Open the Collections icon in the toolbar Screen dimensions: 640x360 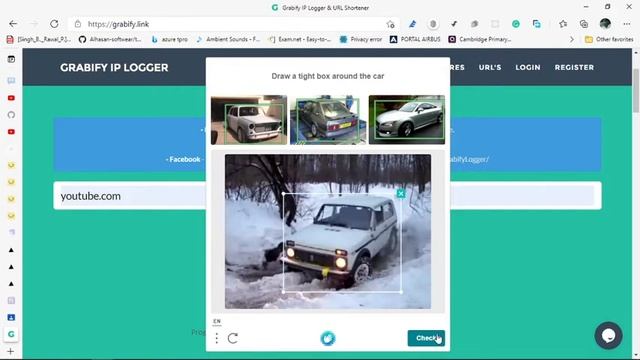584,24
